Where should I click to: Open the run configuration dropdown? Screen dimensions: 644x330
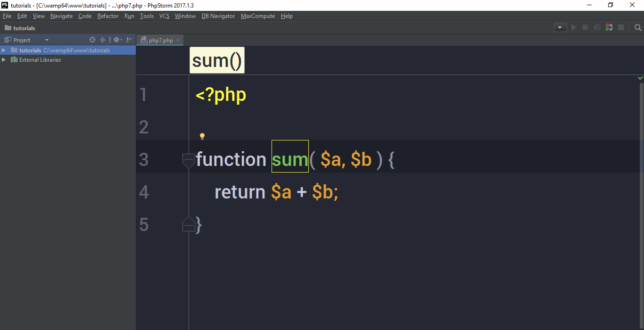click(560, 28)
